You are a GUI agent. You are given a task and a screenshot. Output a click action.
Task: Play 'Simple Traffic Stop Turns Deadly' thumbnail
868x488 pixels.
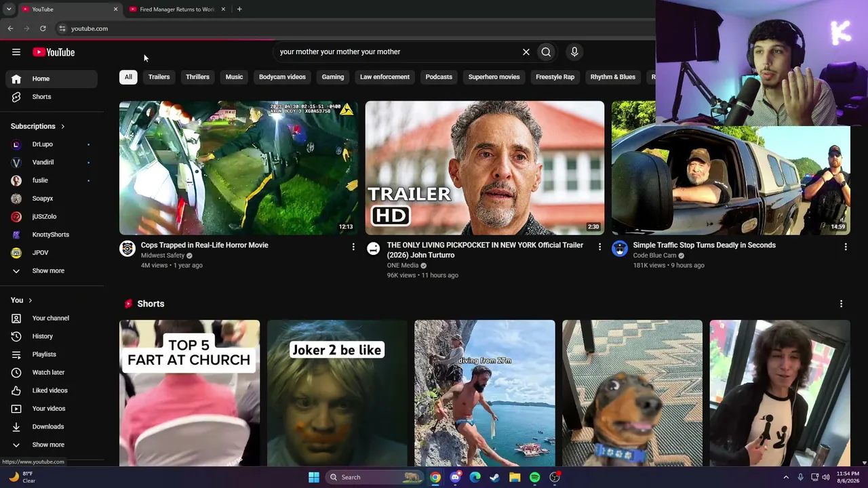click(730, 167)
